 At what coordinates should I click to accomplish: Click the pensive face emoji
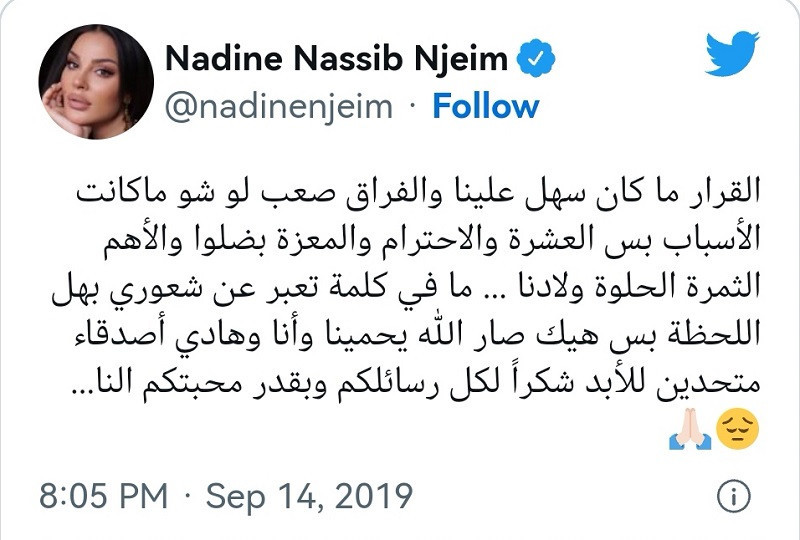tap(738, 429)
